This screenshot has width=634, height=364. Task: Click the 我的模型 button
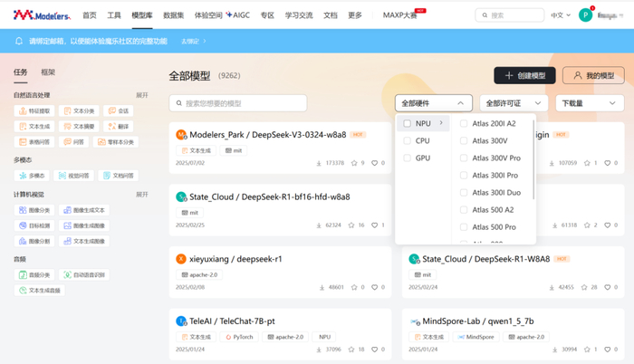pyautogui.click(x=593, y=76)
